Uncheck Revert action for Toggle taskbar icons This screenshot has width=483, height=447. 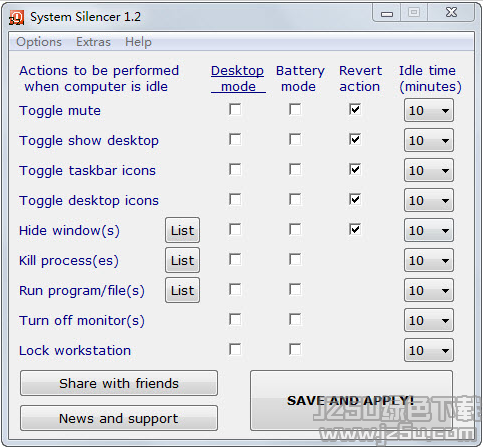tap(355, 169)
